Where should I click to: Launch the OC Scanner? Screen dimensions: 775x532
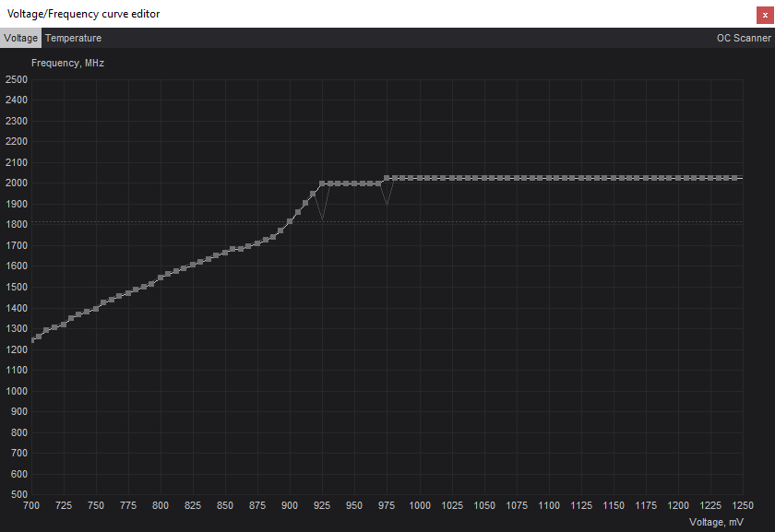tap(744, 38)
